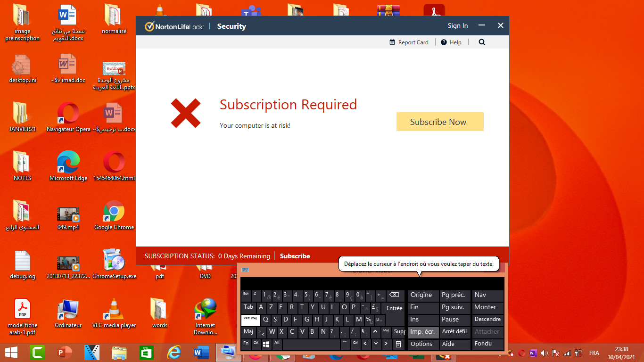644x362 pixels.
Task: Click the Subscribe Now button
Action: pyautogui.click(x=440, y=122)
